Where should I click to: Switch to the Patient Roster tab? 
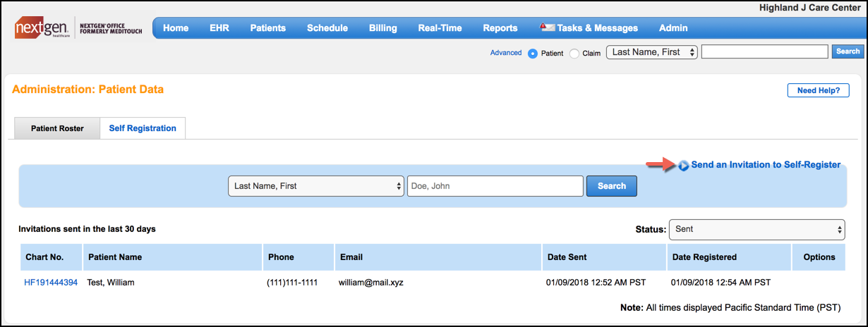tap(57, 128)
